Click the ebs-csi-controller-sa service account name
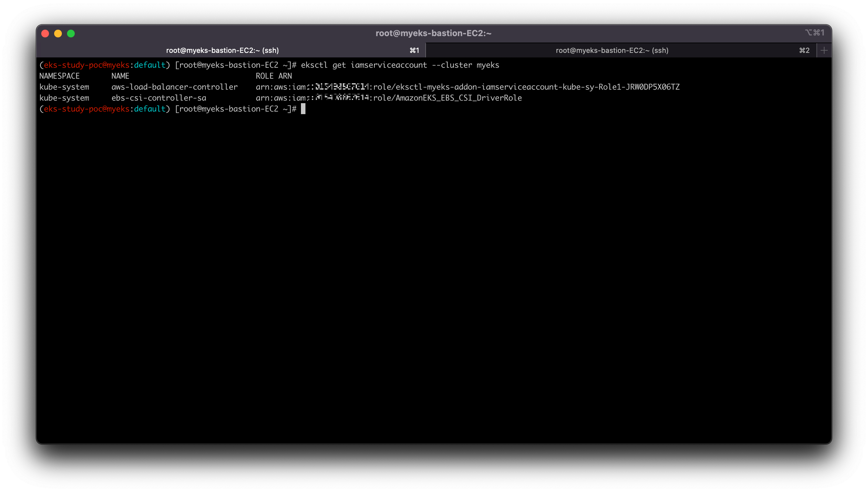This screenshot has height=492, width=868. tap(159, 98)
